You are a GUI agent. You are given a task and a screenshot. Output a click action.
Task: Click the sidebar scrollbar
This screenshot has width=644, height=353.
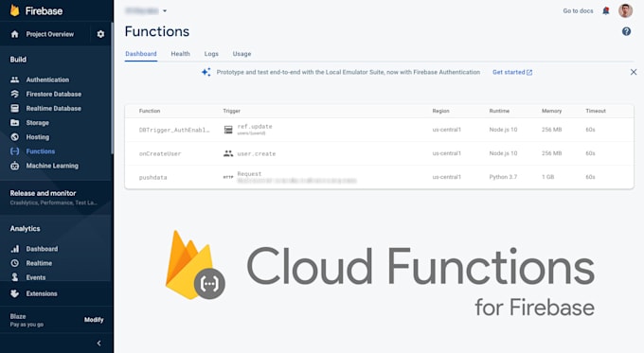tap(112, 88)
